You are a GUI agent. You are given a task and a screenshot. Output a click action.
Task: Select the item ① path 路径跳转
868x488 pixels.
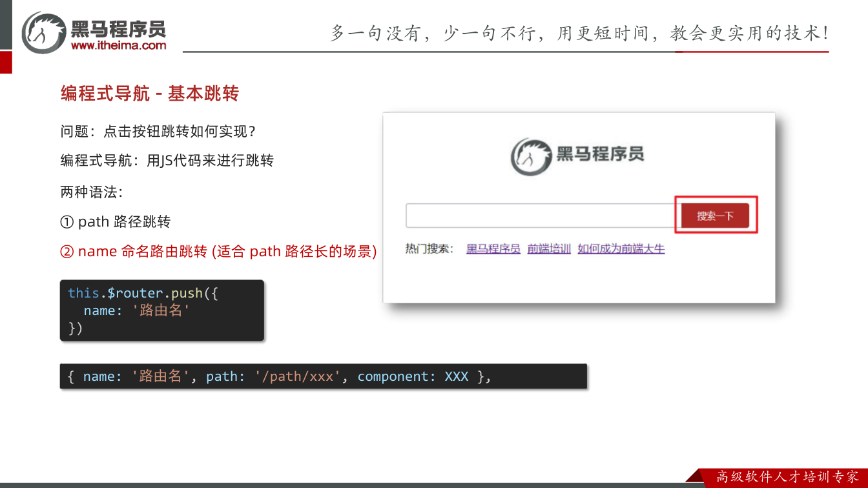pyautogui.click(x=115, y=221)
